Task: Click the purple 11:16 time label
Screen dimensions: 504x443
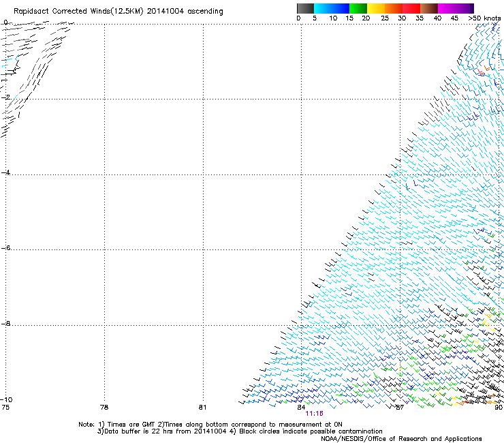Action: click(315, 414)
